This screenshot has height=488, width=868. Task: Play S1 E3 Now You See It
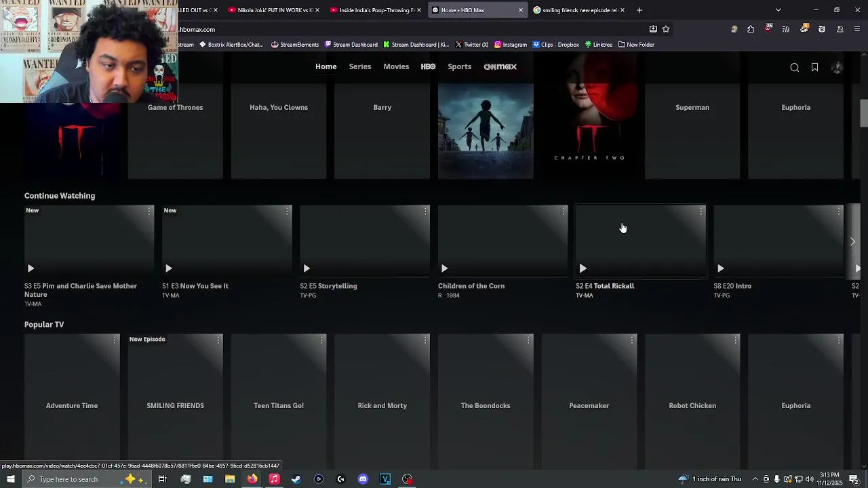(169, 268)
